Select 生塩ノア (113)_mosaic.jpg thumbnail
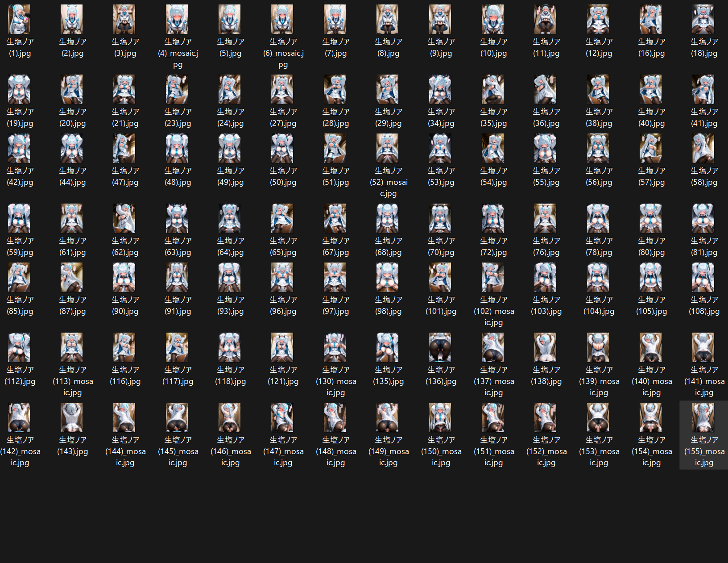 (x=72, y=347)
